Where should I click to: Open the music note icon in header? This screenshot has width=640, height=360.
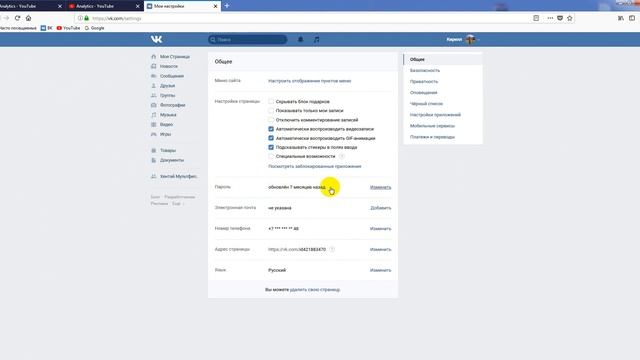[x=316, y=39]
